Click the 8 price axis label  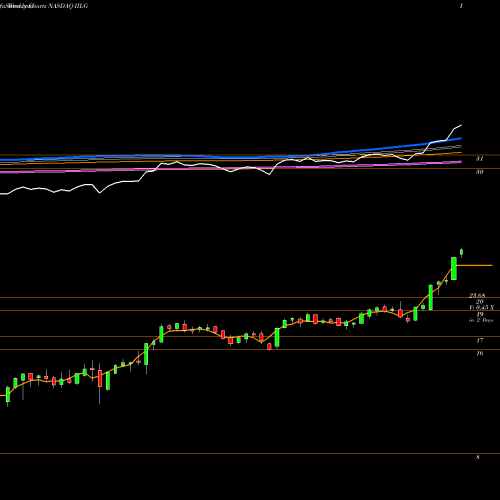(x=478, y=457)
